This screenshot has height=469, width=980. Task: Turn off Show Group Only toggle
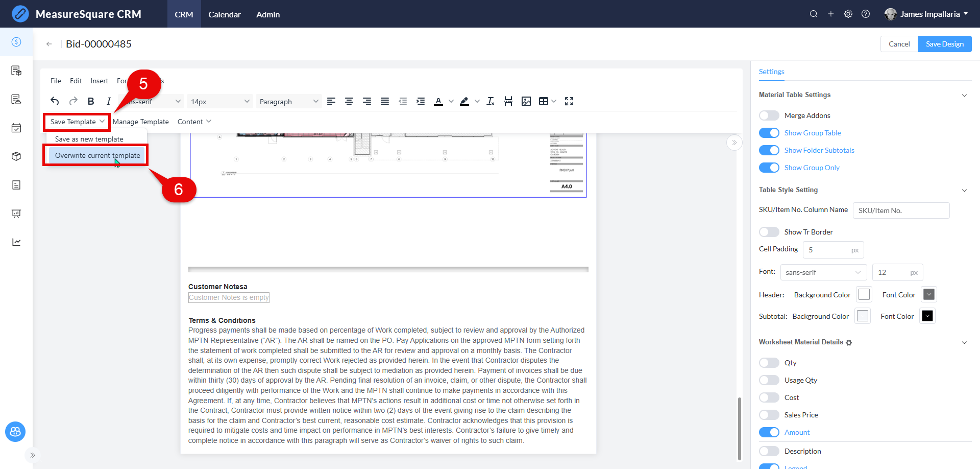(x=769, y=168)
